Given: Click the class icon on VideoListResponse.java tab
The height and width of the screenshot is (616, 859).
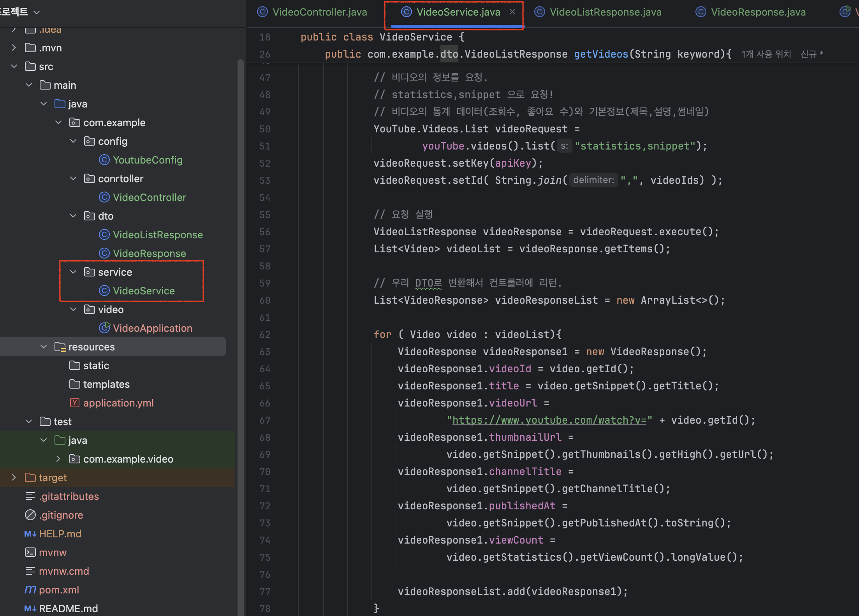Looking at the screenshot, I should [x=540, y=12].
